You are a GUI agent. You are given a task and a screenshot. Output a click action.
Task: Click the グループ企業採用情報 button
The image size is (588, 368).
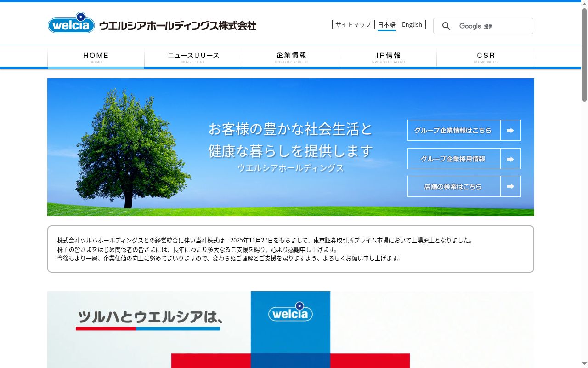click(x=464, y=159)
